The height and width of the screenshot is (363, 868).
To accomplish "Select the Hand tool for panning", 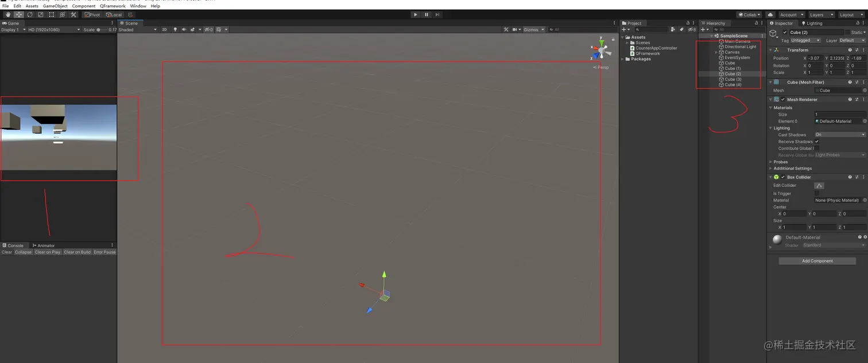I will coord(8,14).
